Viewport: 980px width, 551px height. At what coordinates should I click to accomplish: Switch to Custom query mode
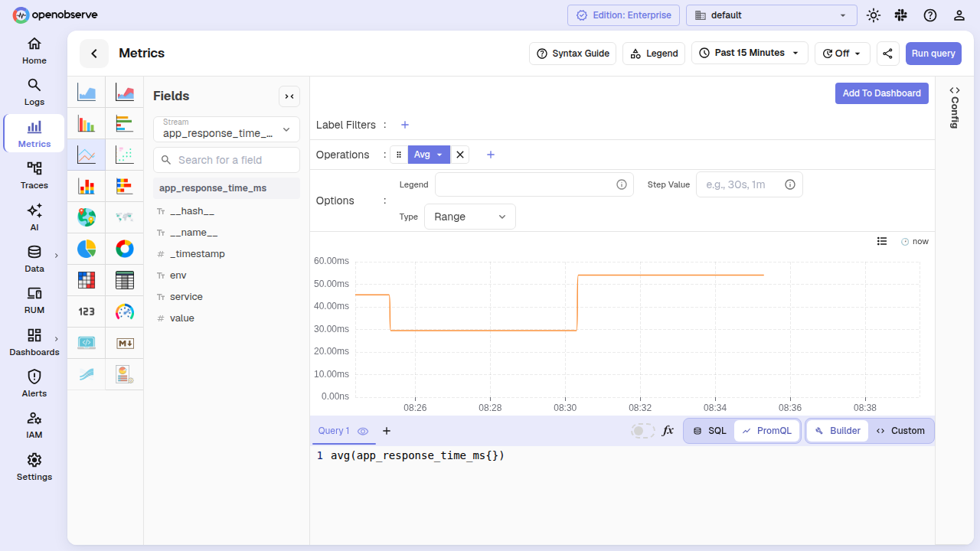900,431
